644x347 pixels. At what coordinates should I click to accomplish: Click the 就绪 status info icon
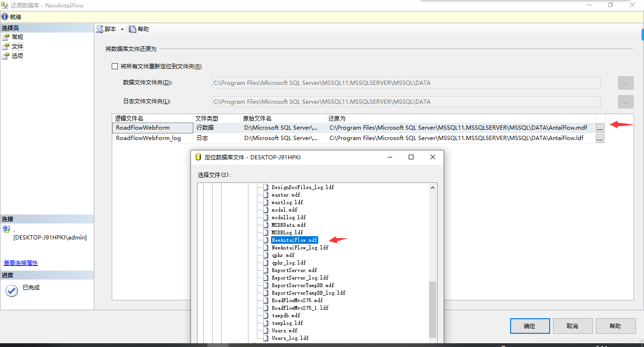[x=4, y=17]
